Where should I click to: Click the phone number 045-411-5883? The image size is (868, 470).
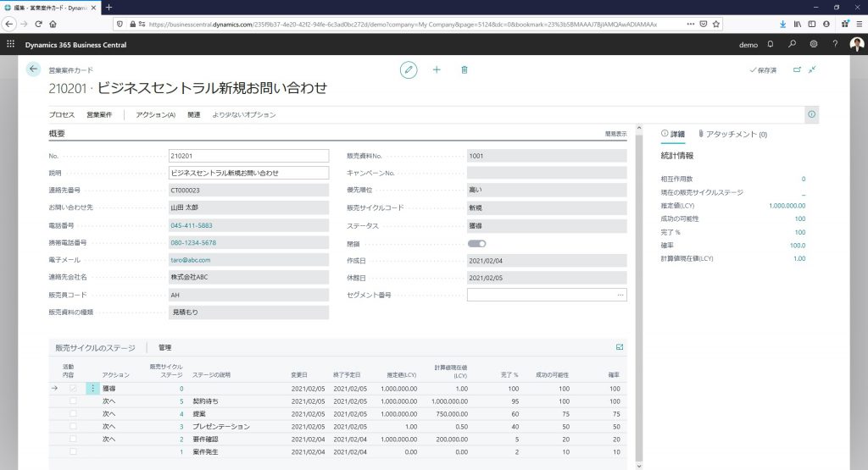(x=192, y=226)
